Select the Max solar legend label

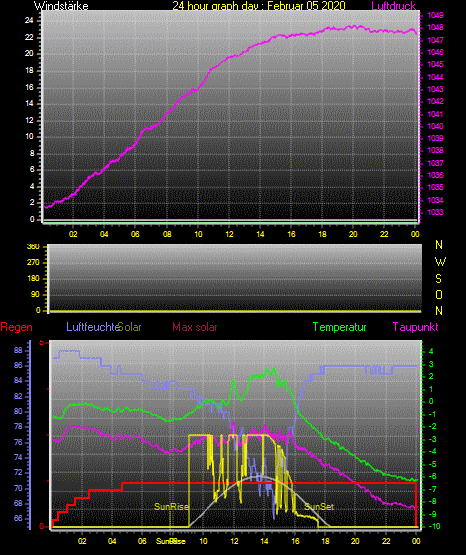tap(195, 327)
